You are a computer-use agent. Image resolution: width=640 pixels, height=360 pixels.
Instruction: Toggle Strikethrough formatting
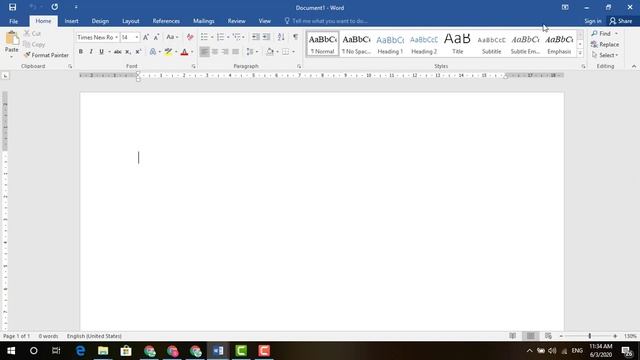118,52
